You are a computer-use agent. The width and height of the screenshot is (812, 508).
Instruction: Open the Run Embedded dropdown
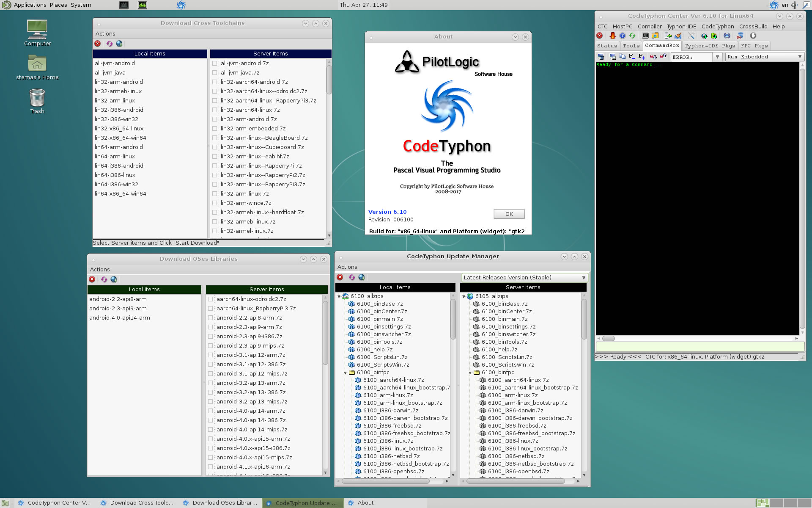[x=765, y=57]
